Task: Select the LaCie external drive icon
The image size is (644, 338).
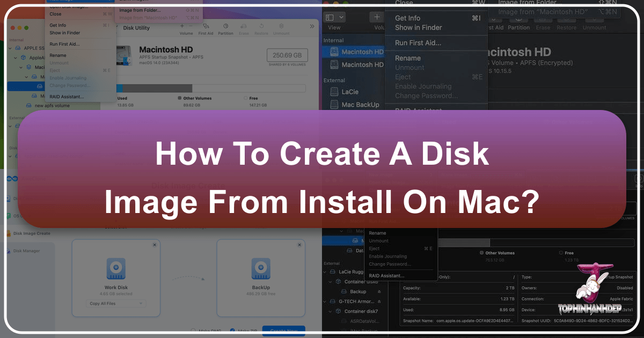Action: pyautogui.click(x=334, y=92)
